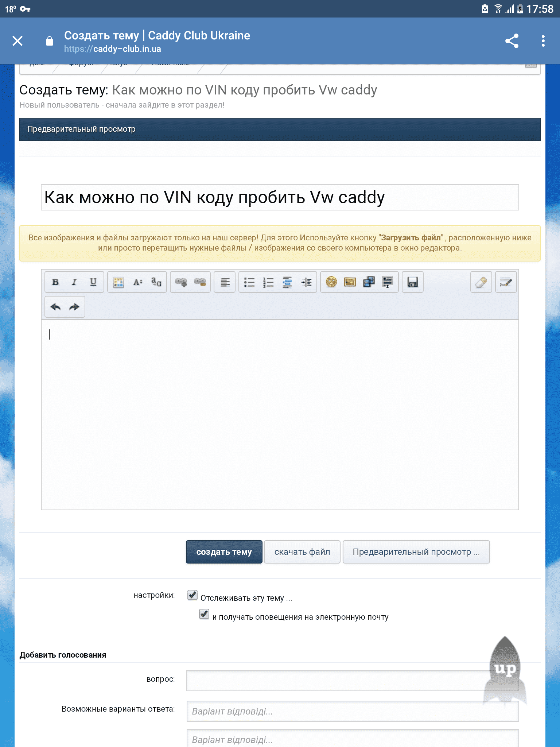Image resolution: width=560 pixels, height=747 pixels.
Task: Click the 'Предварительный просмотр' header bar
Action: pos(280,129)
